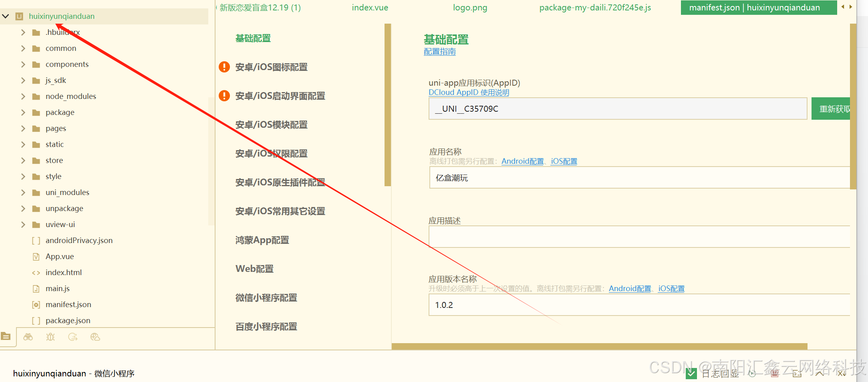Click the config sidebar vertical scrollbar

pyautogui.click(x=387, y=105)
